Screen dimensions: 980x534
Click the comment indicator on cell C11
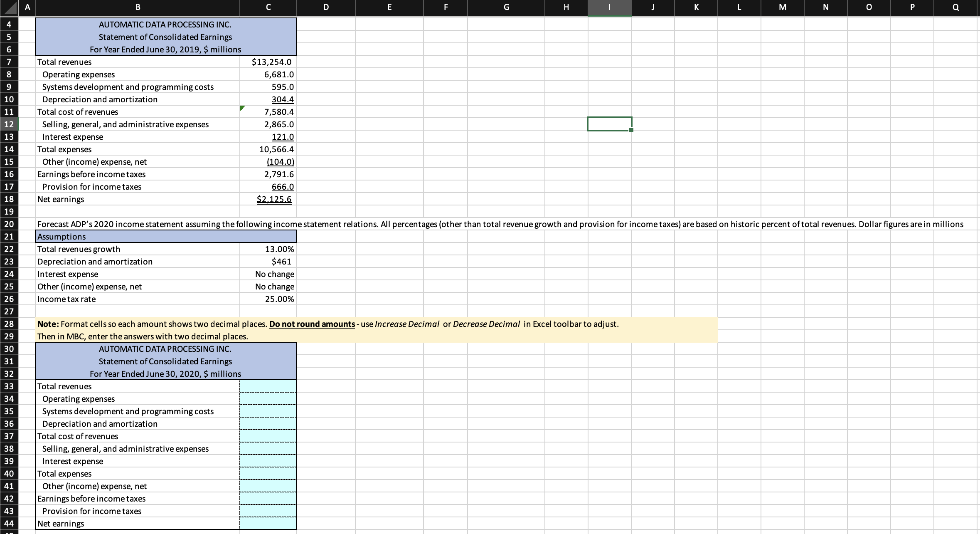pyautogui.click(x=242, y=107)
